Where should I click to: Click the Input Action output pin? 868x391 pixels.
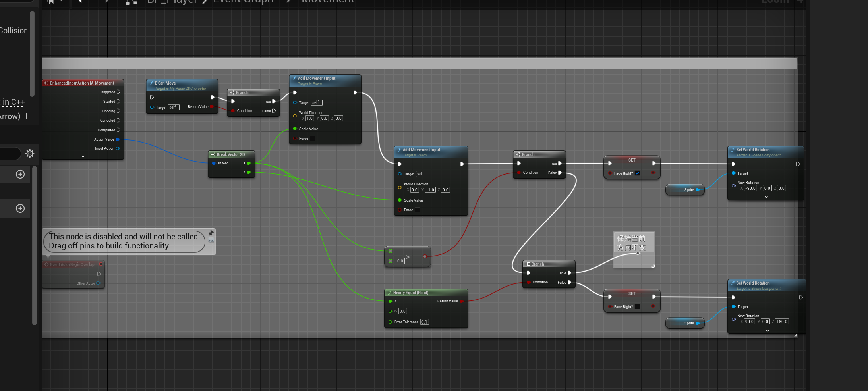pos(118,148)
